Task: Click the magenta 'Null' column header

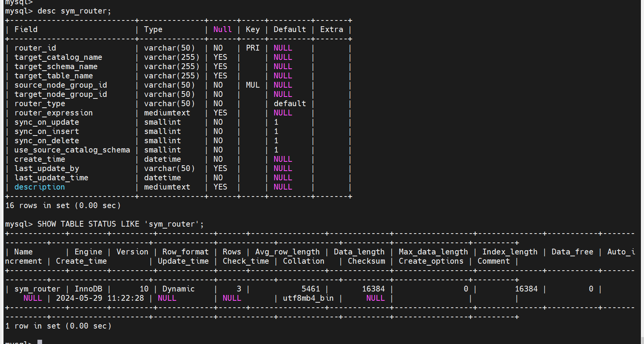Action: [x=222, y=30]
